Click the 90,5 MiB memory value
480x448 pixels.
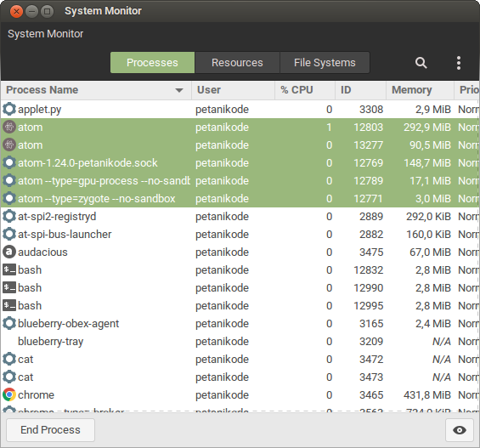coord(430,145)
